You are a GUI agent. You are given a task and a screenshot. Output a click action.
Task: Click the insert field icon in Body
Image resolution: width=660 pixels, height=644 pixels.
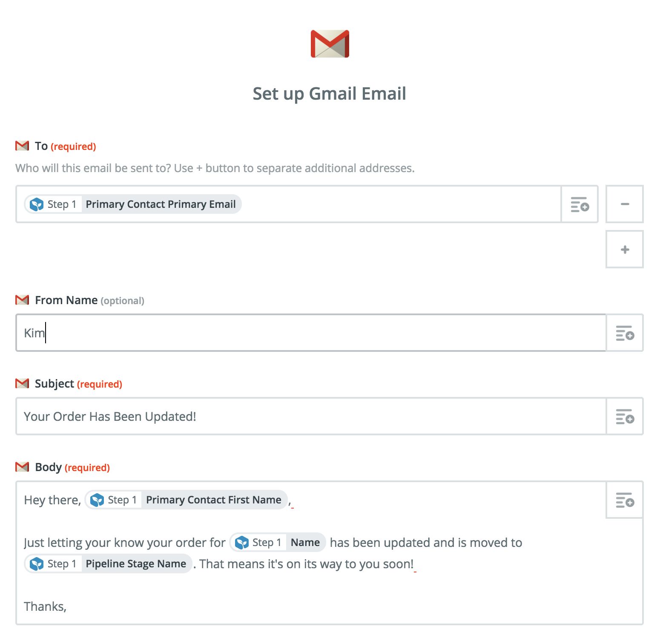pos(625,500)
